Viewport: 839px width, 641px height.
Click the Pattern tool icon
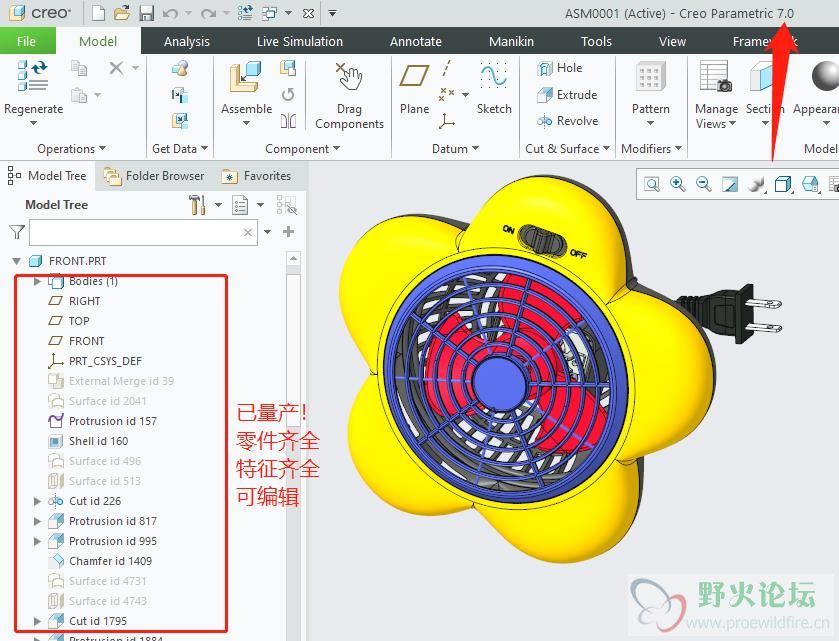650,76
